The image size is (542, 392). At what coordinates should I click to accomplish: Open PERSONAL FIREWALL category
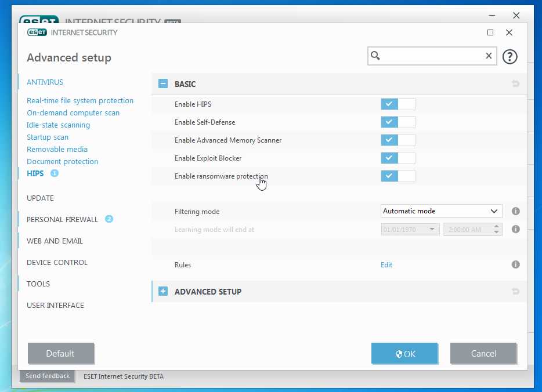pos(62,220)
